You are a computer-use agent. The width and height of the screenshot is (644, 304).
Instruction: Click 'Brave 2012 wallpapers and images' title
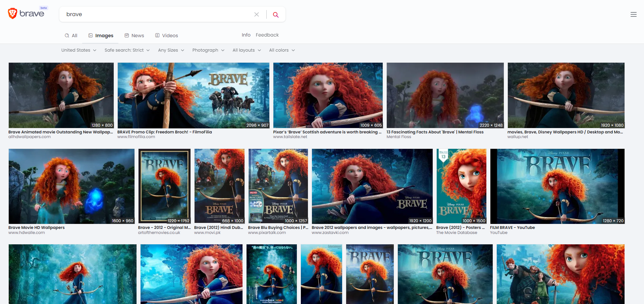tap(372, 228)
